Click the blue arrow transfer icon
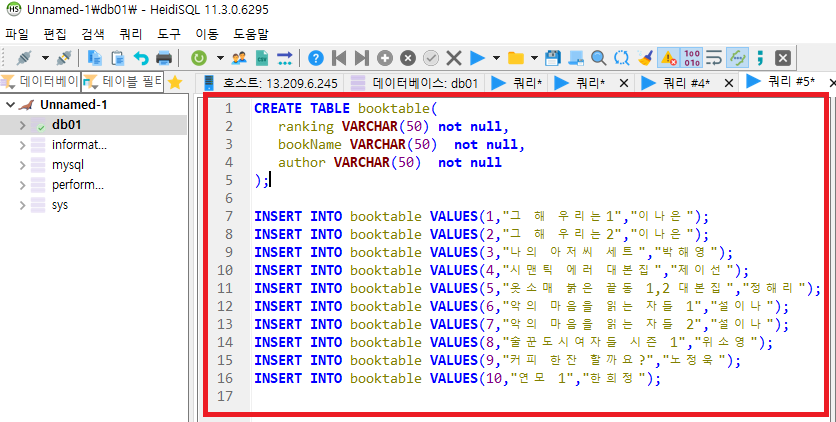This screenshot has width=836, height=422. click(285, 58)
